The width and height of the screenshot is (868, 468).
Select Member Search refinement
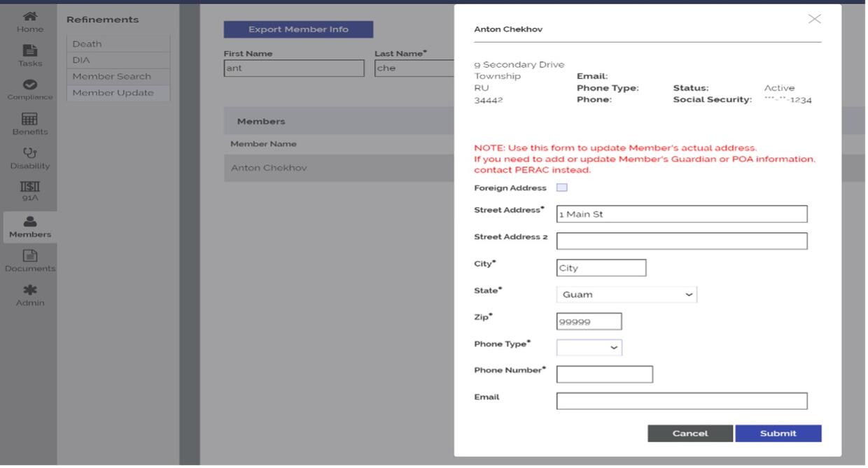111,76
